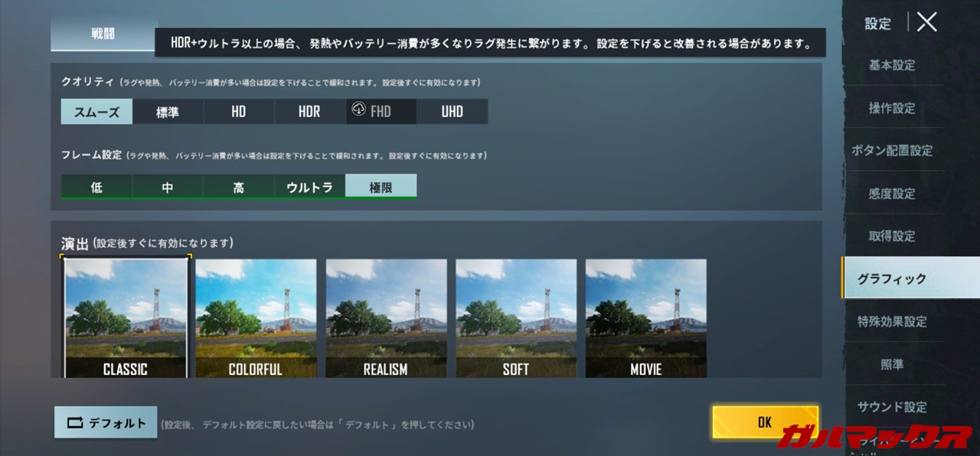980x456 pixels.
Task: Apply the SOFT style thumbnail
Action: (x=516, y=318)
